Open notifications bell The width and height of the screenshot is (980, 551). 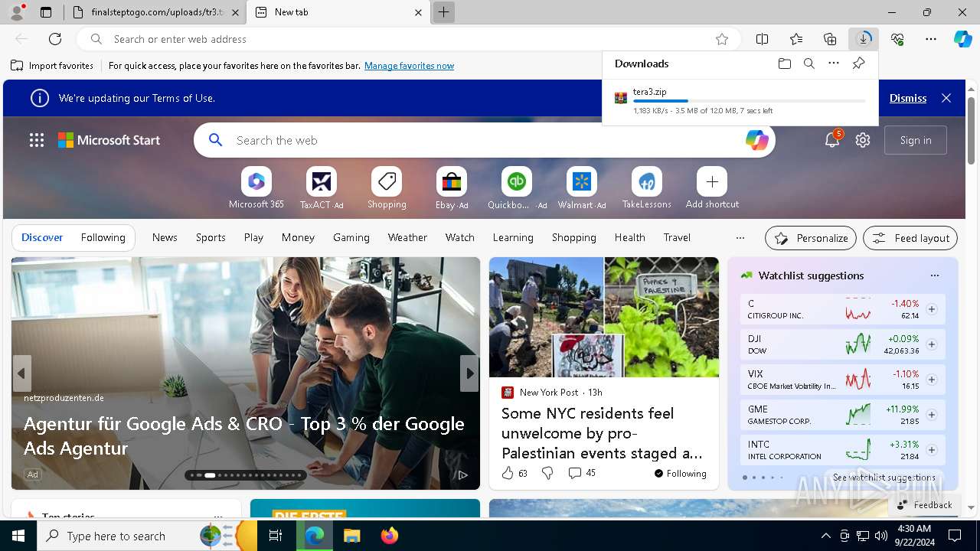point(832,140)
